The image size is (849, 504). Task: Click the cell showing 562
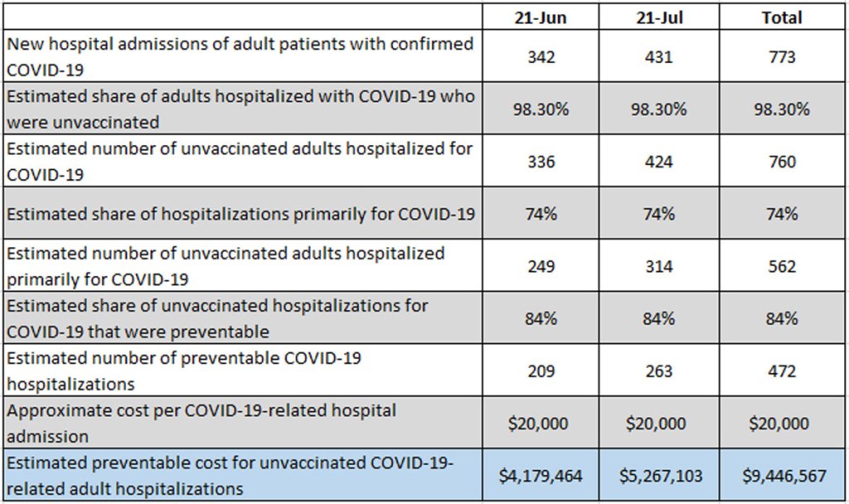click(782, 266)
